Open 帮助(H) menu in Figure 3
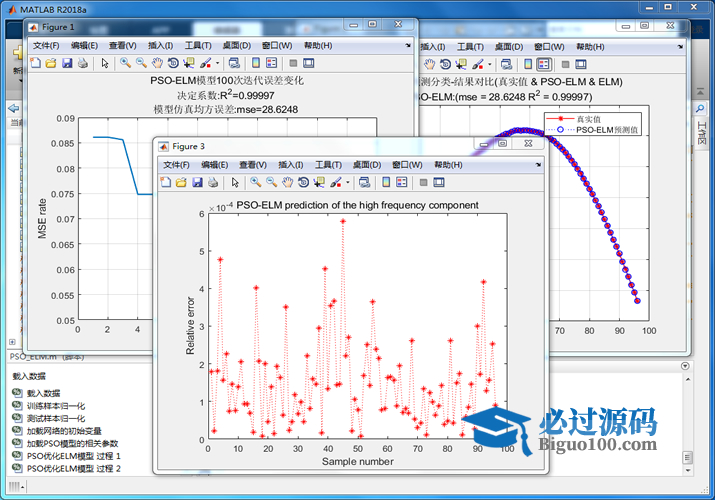The image size is (715, 500). coord(448,165)
